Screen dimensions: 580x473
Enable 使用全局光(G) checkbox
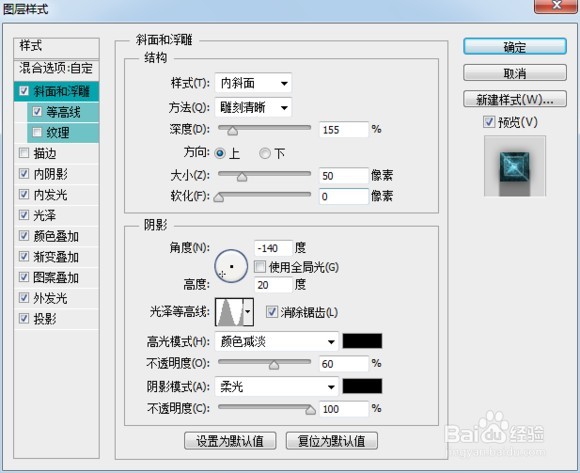(260, 267)
